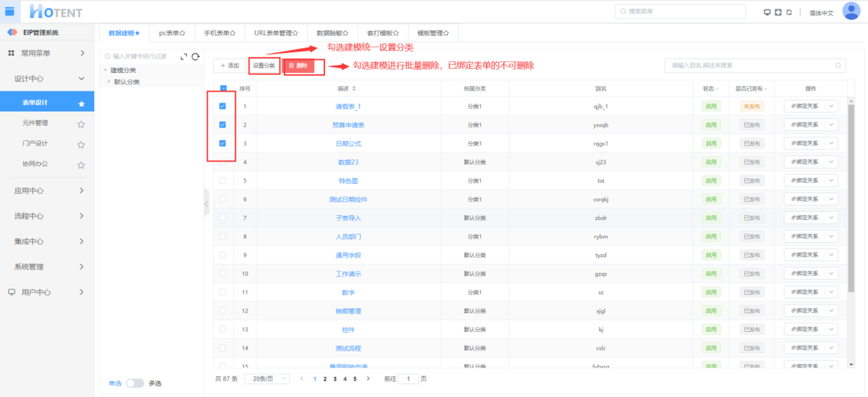The width and height of the screenshot is (868, 397).
Task: Open the 预算申请表 link
Action: point(348,125)
